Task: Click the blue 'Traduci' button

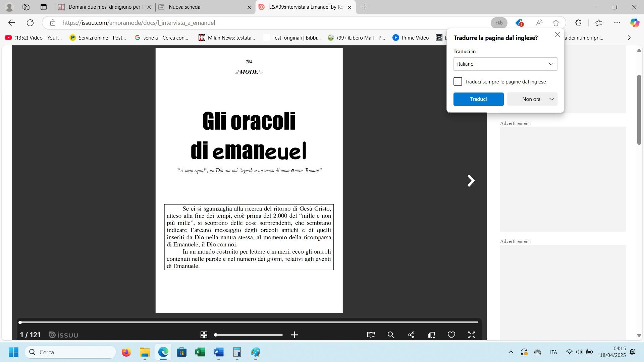Action: pos(478,99)
